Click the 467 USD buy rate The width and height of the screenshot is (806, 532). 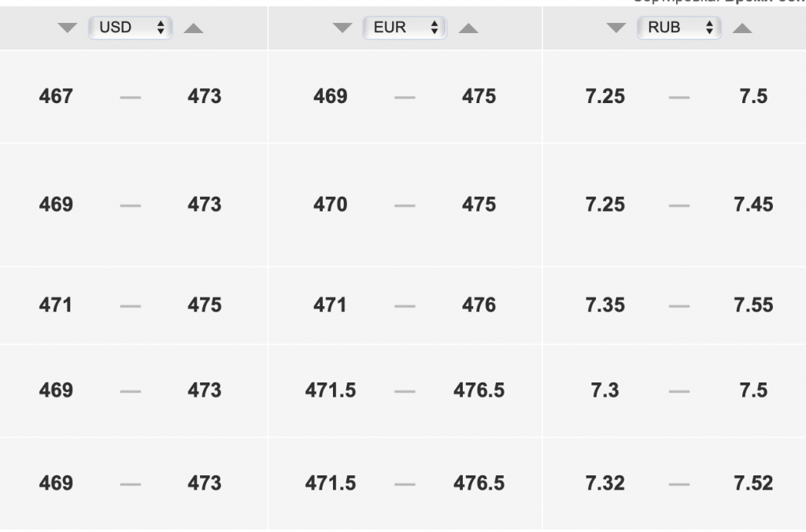[56, 97]
